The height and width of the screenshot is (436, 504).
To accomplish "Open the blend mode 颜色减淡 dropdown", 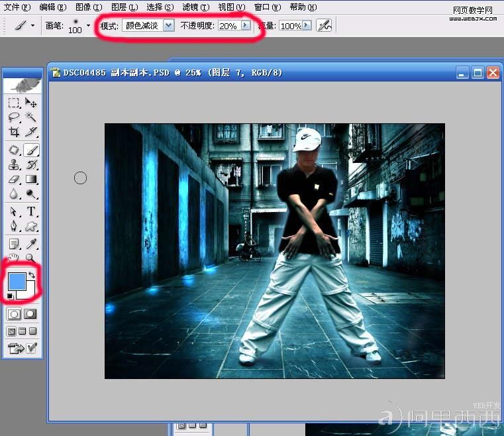I will pos(168,26).
